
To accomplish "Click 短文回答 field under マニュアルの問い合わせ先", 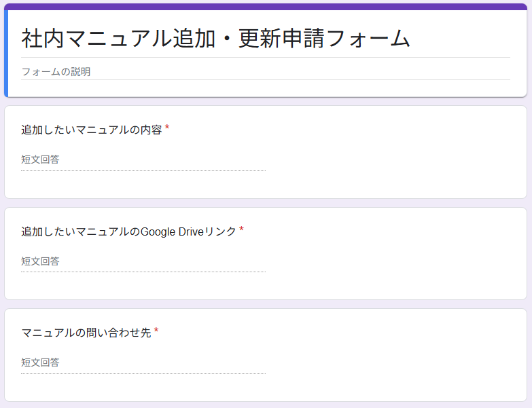I will pyautogui.click(x=143, y=363).
